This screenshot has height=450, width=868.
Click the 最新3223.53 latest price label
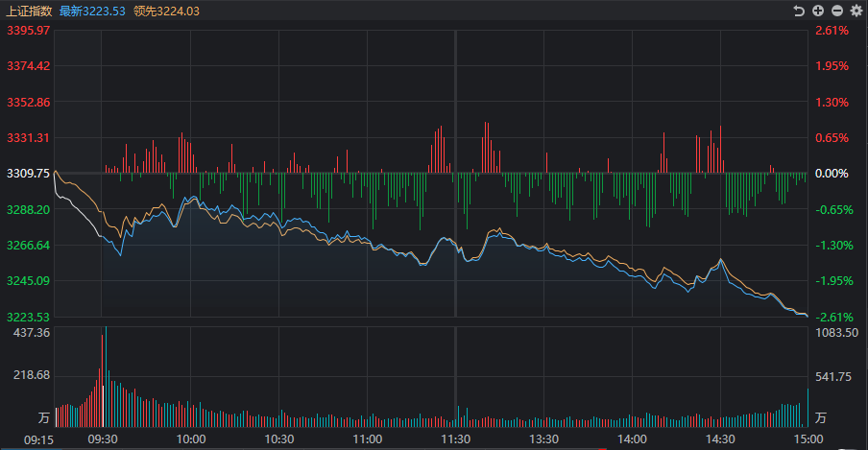tap(92, 11)
